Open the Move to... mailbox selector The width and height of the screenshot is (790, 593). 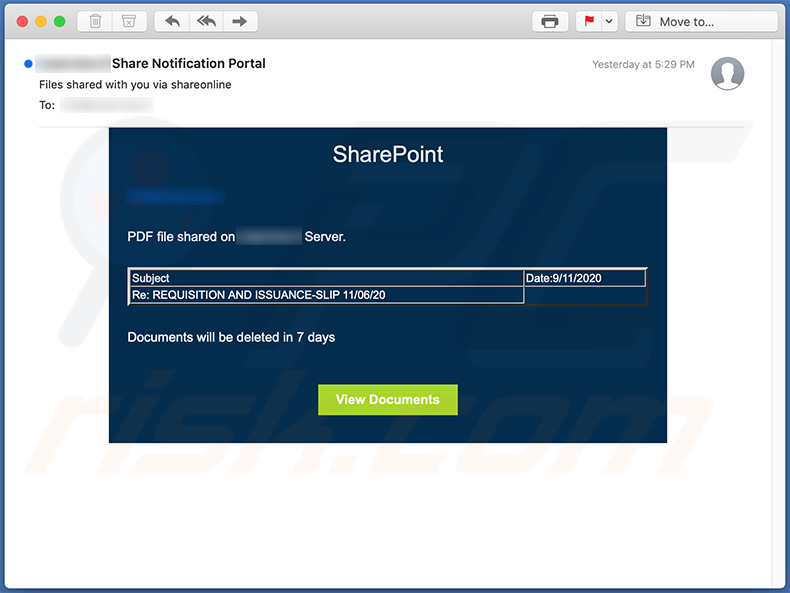pyautogui.click(x=701, y=21)
